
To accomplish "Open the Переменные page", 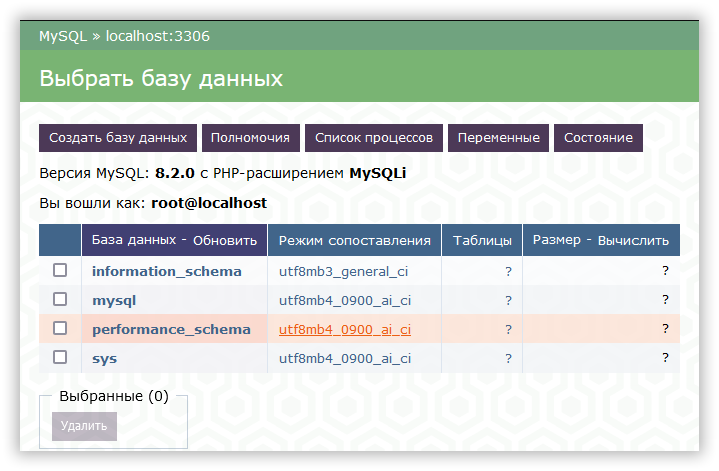I will (x=498, y=138).
